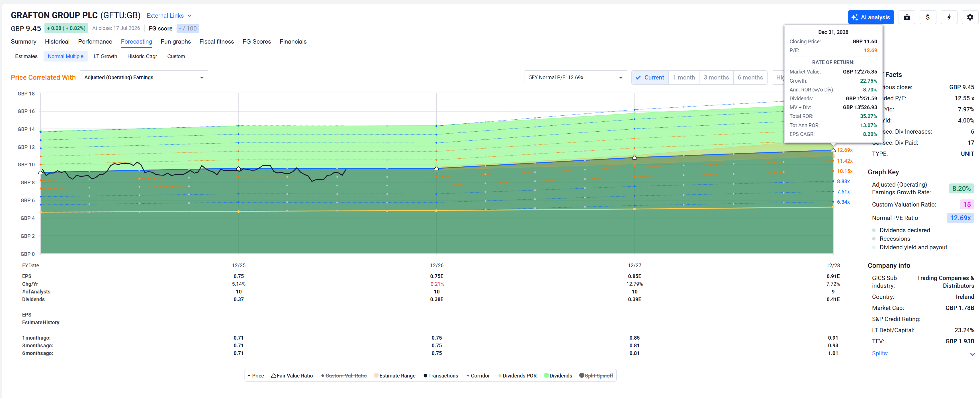Open the Adjusted (Operating) Earnings dropdown
The image size is (980, 398).
[x=144, y=77]
